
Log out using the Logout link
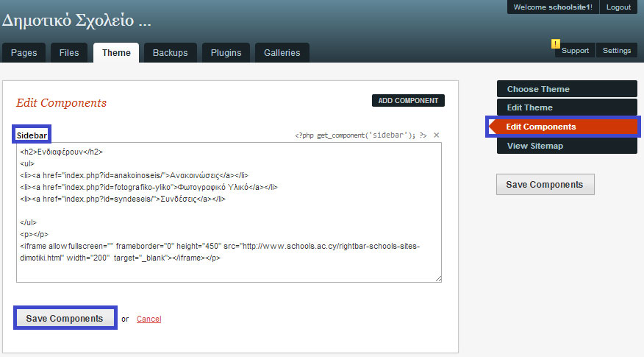618,7
